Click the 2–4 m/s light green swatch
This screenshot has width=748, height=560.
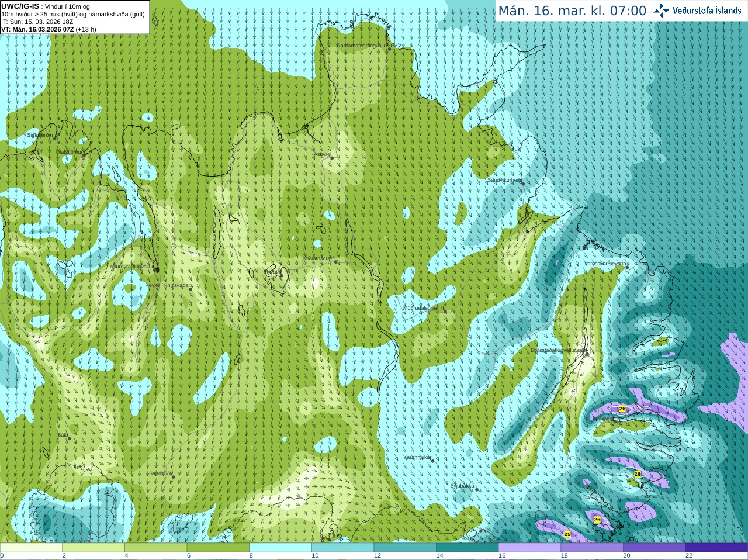[x=93, y=548]
